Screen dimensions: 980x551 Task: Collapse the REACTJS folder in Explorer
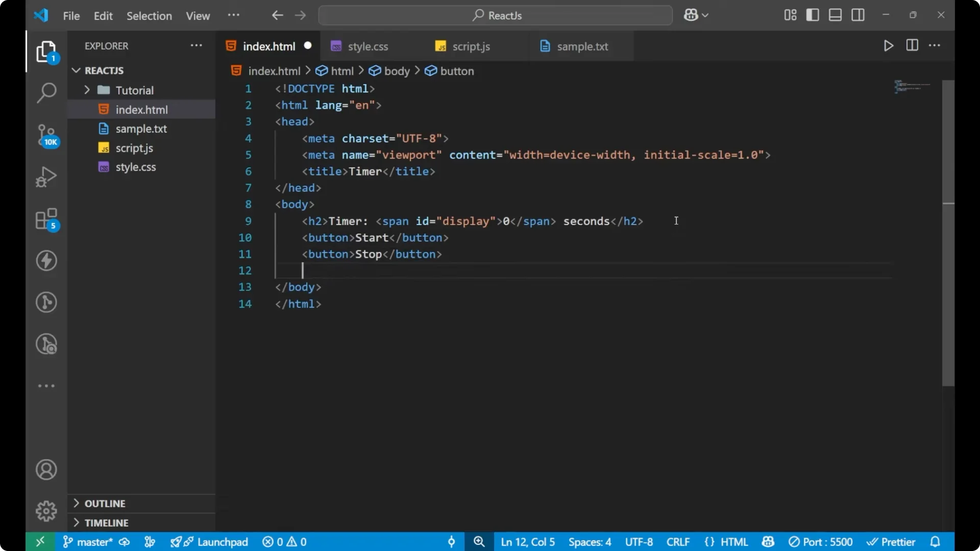[76, 70]
